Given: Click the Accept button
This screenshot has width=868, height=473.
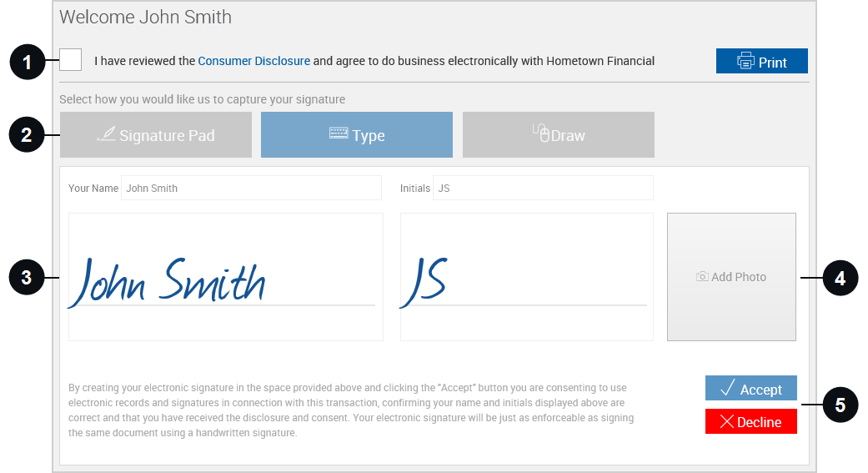Looking at the screenshot, I should 750,388.
